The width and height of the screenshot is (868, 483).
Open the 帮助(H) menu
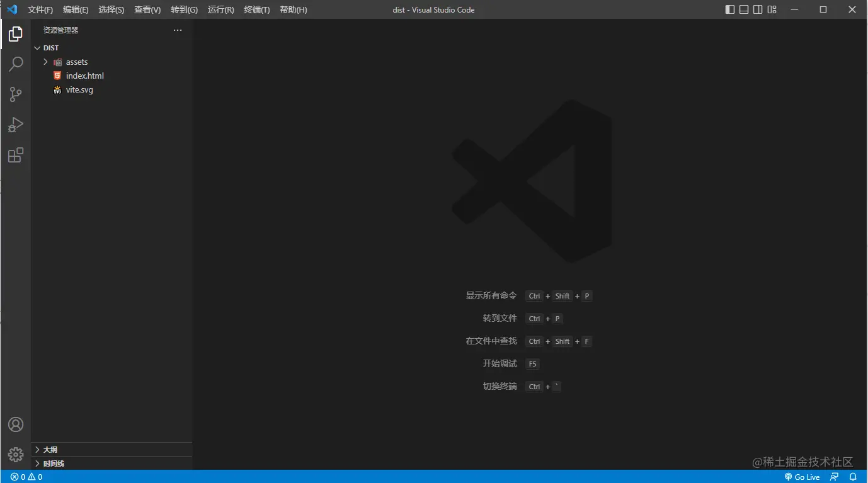click(294, 10)
